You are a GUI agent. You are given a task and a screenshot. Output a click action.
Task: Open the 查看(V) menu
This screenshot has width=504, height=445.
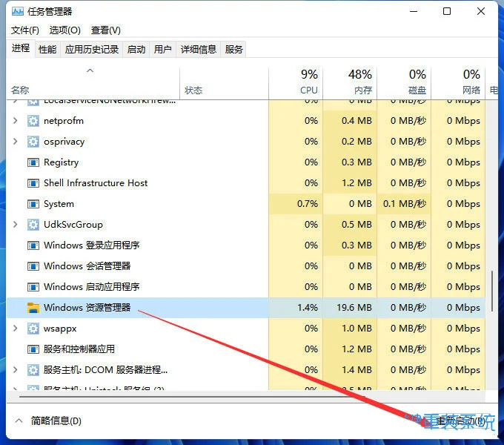pos(106,30)
